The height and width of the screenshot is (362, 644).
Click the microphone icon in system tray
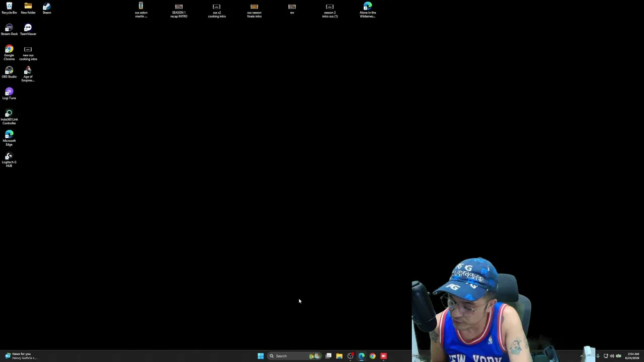pyautogui.click(x=598, y=356)
